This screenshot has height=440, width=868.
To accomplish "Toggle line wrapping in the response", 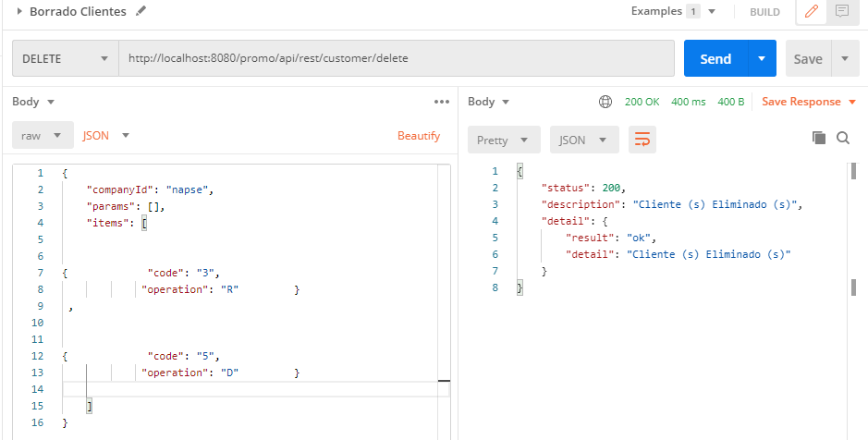I will [642, 140].
